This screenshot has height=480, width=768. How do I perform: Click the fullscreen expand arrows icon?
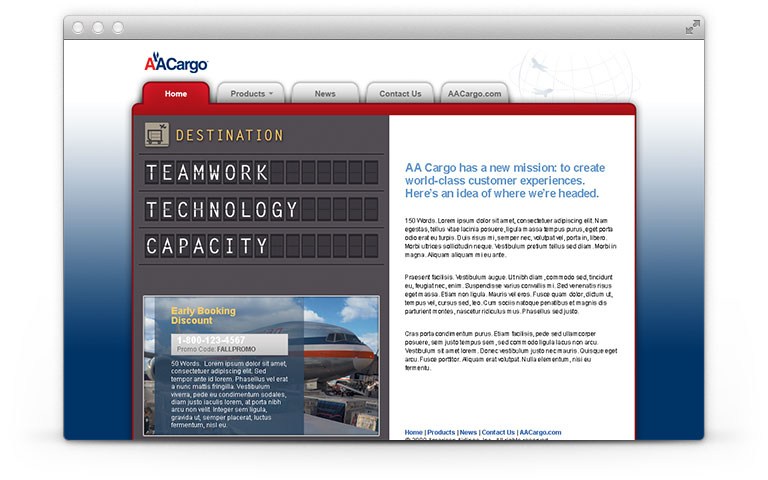pyautogui.click(x=693, y=27)
